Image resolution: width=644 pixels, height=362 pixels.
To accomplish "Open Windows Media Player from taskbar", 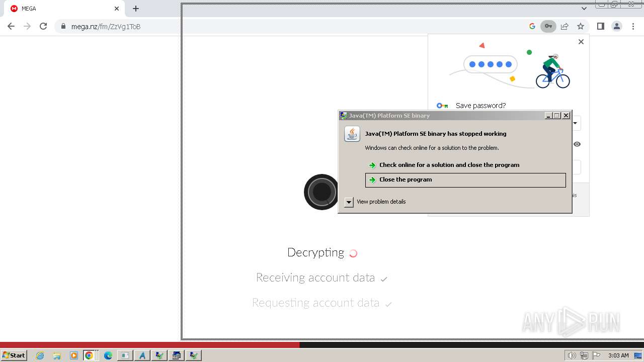I will point(73,355).
